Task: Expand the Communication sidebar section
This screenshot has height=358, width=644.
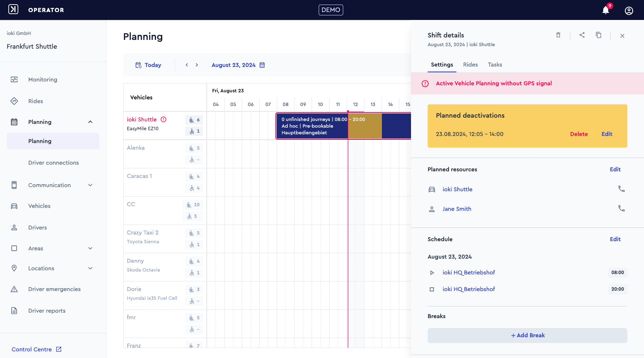Action: pyautogui.click(x=90, y=185)
